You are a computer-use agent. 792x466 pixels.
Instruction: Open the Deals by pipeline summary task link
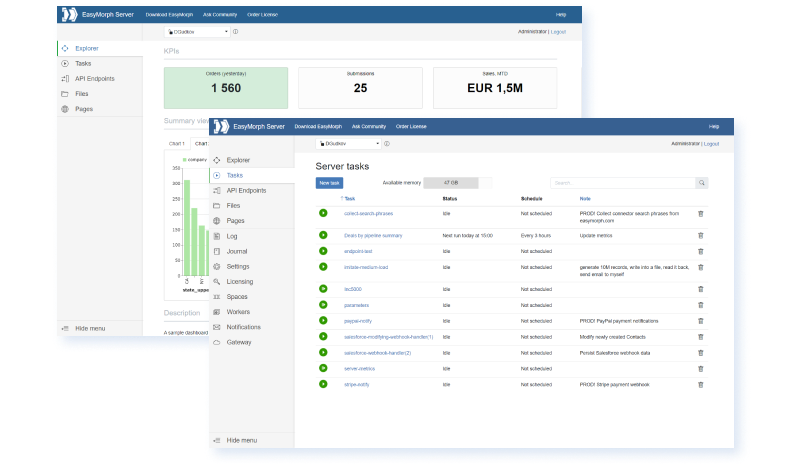pos(373,236)
